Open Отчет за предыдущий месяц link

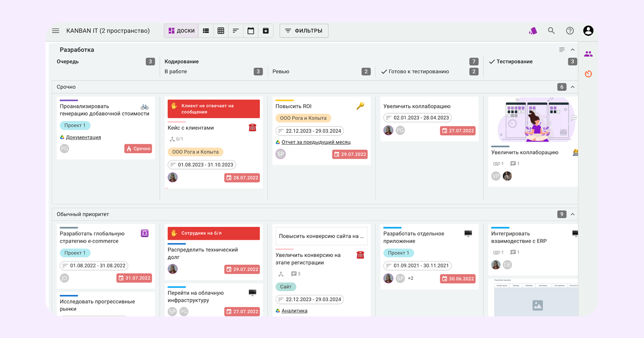point(316,142)
